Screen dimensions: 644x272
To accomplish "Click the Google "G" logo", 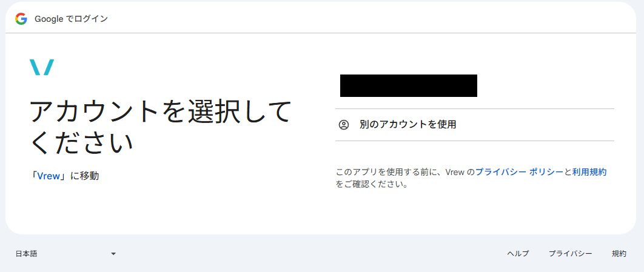I will coord(21,19).
